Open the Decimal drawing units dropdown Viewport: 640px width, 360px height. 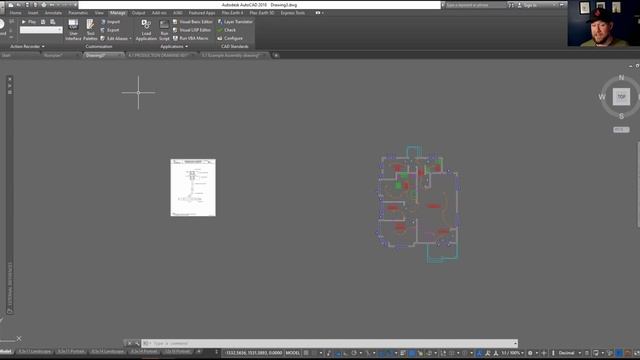click(570, 353)
